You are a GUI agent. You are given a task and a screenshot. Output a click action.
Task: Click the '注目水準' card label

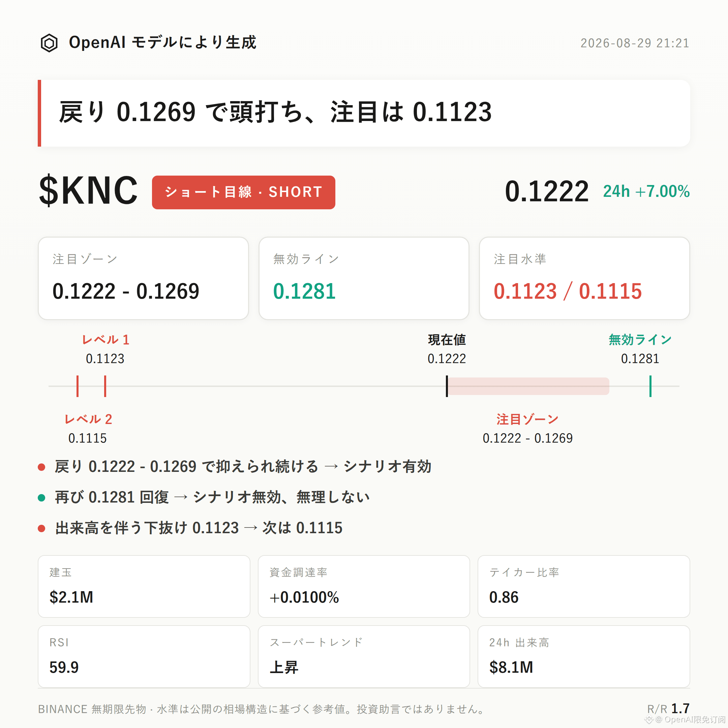pos(520,259)
